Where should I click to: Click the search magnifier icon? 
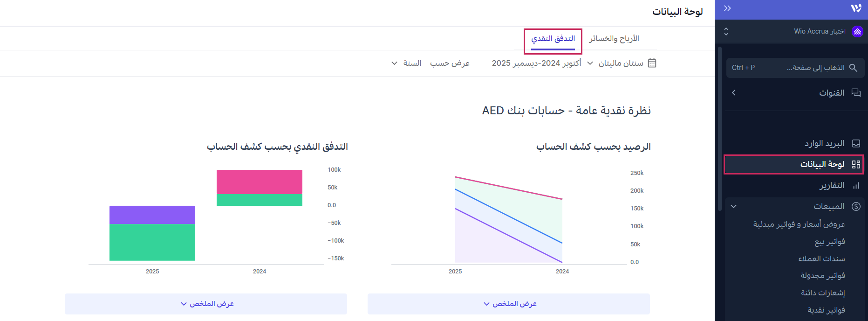coord(853,68)
